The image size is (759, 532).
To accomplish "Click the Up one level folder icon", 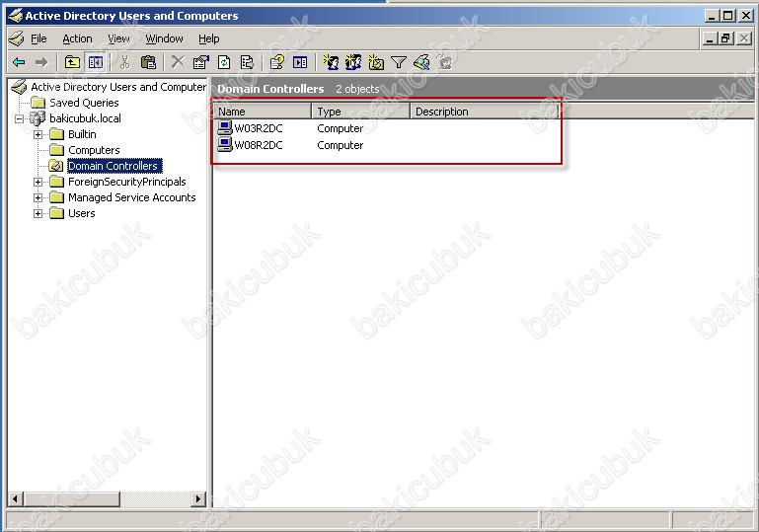I will pyautogui.click(x=72, y=62).
